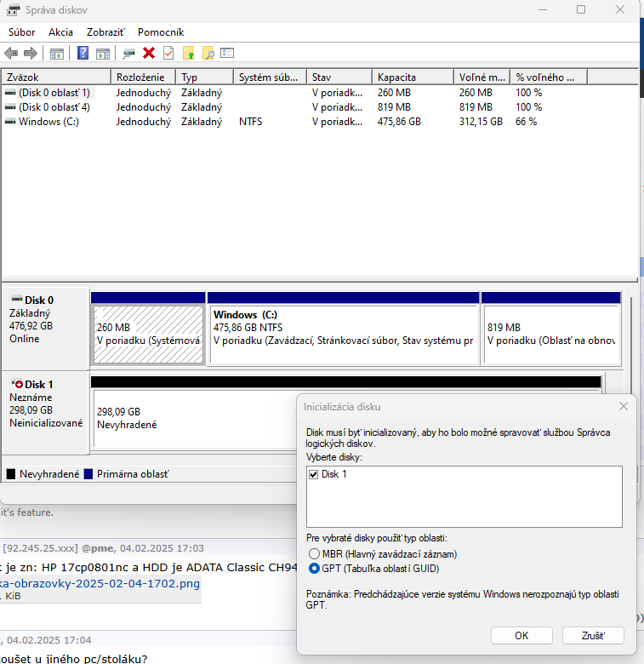
Task: Close the Inicializácia disku dialog
Action: click(624, 407)
